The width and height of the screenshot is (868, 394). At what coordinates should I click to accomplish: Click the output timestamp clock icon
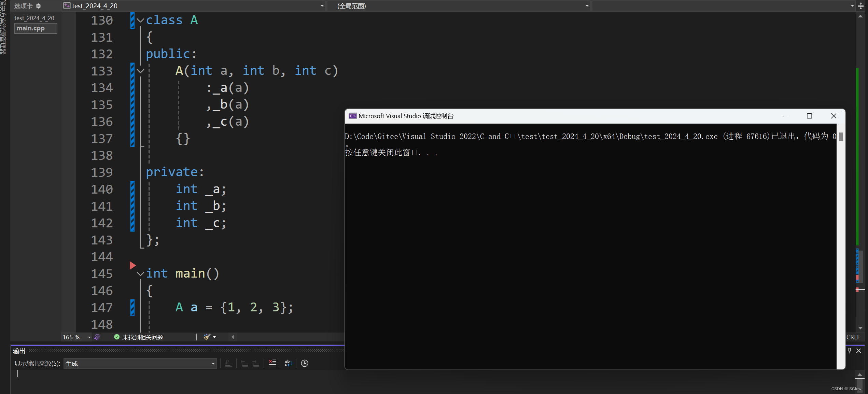[x=305, y=363]
